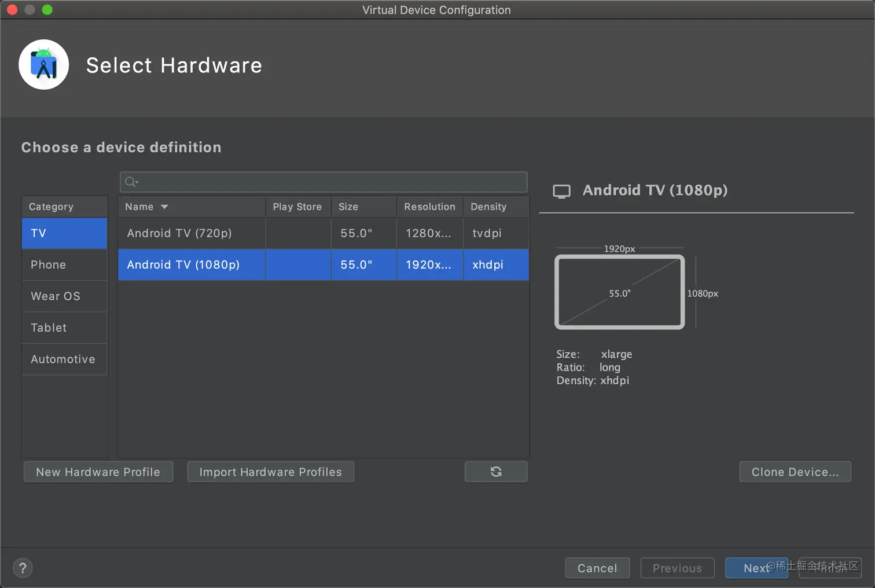
Task: Select the TV category
Action: pos(64,233)
